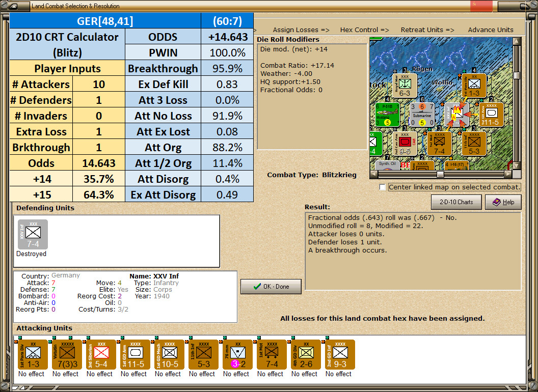This screenshot has height=392, width=538.
Task: Click the map vertical scrollbar thumb
Action: click(x=517, y=75)
